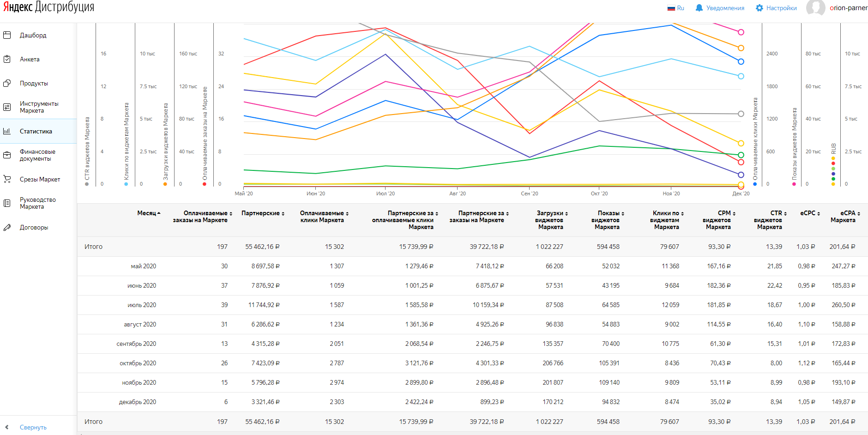
Task: Open Финансовые документы section
Action: tap(37, 155)
